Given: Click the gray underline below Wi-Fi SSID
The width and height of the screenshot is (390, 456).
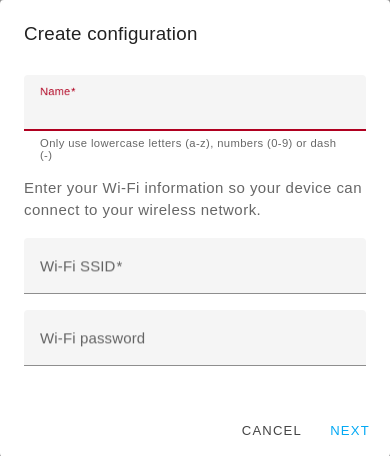Looking at the screenshot, I should 195,293.
